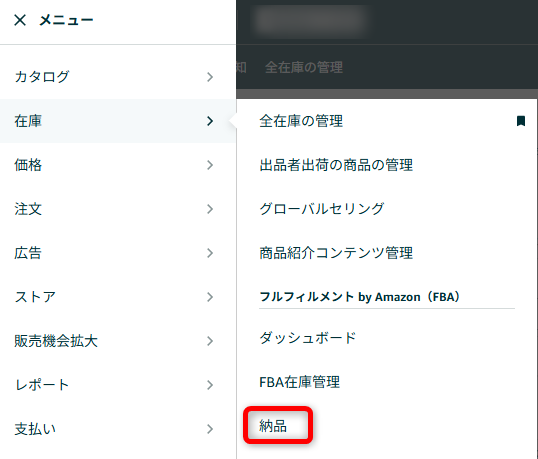
Task: Open 納品 under FBA section
Action: point(273,426)
